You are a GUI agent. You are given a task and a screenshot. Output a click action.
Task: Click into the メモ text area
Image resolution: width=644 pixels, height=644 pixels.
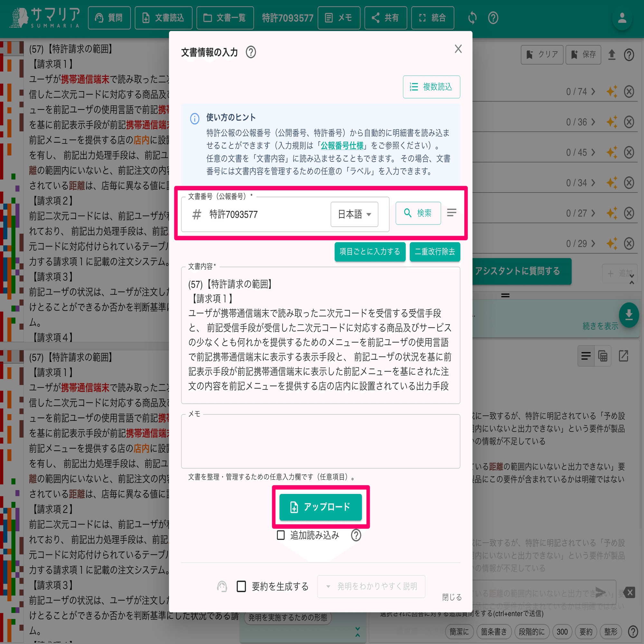320,441
